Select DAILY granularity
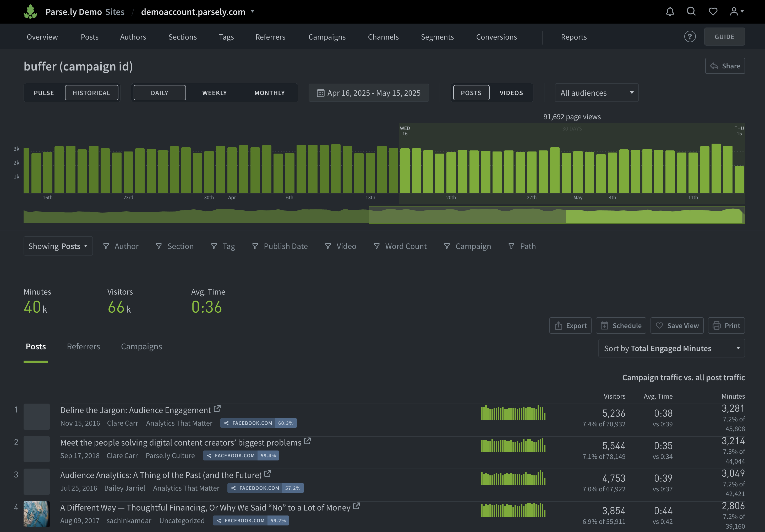Screen dimensions: 765x532 160,93
